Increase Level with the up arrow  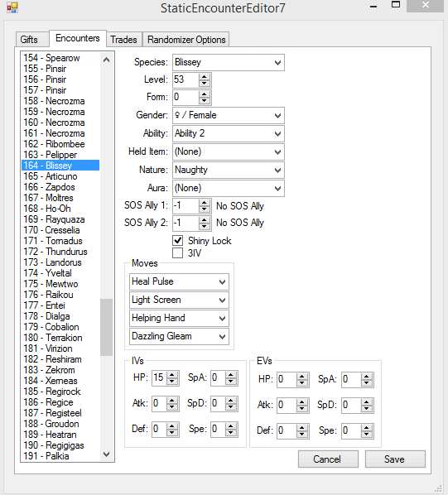(x=205, y=77)
